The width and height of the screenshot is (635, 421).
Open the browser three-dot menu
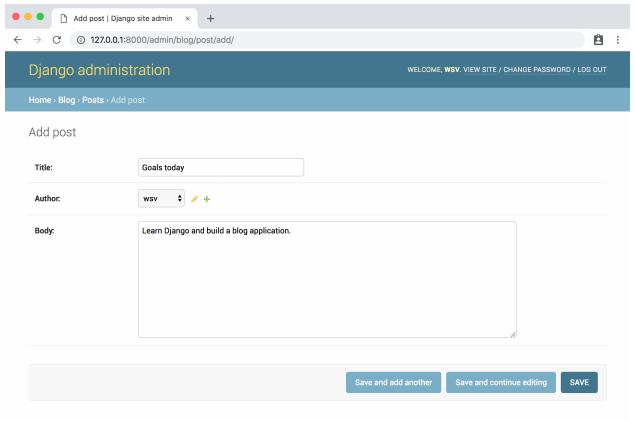click(618, 39)
